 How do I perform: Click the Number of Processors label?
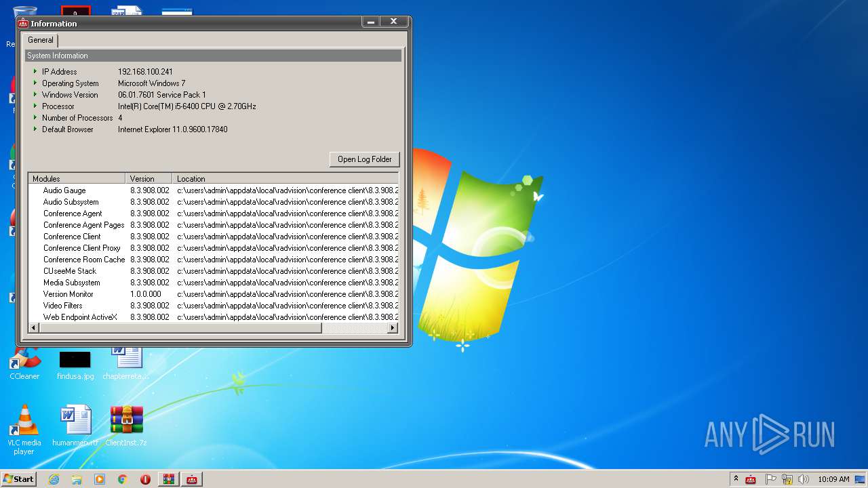click(x=77, y=118)
